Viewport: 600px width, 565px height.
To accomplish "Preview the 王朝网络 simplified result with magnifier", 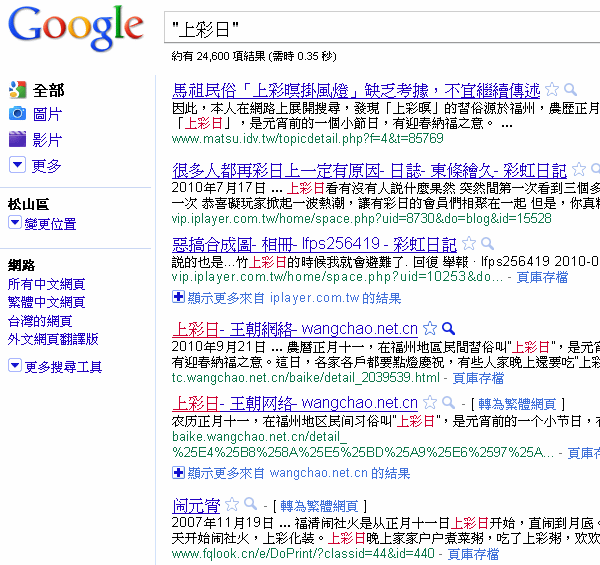I will click(448, 402).
